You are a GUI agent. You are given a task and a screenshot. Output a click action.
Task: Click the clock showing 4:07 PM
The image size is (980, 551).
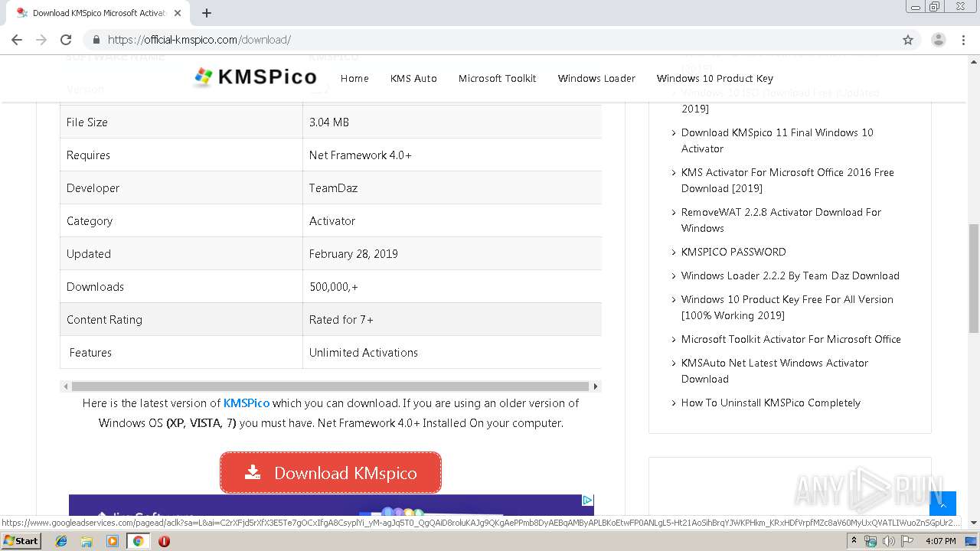pos(940,541)
